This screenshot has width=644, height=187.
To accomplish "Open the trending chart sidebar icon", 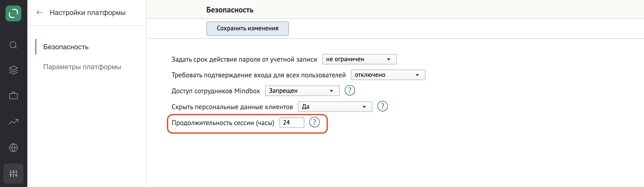I will (x=13, y=122).
